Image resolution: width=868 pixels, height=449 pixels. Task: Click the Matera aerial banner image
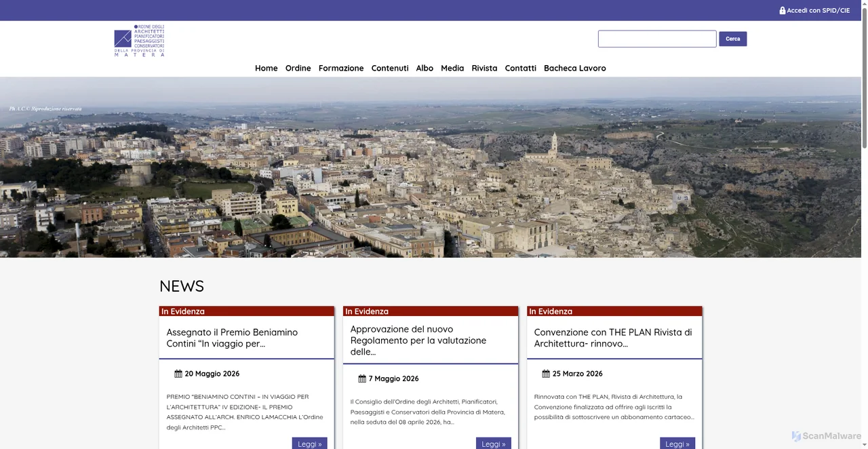point(431,167)
